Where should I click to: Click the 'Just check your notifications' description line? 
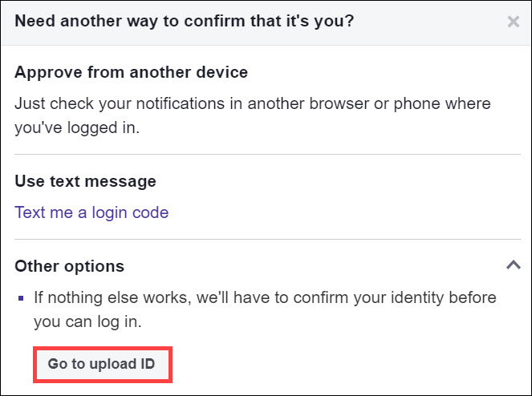[253, 104]
